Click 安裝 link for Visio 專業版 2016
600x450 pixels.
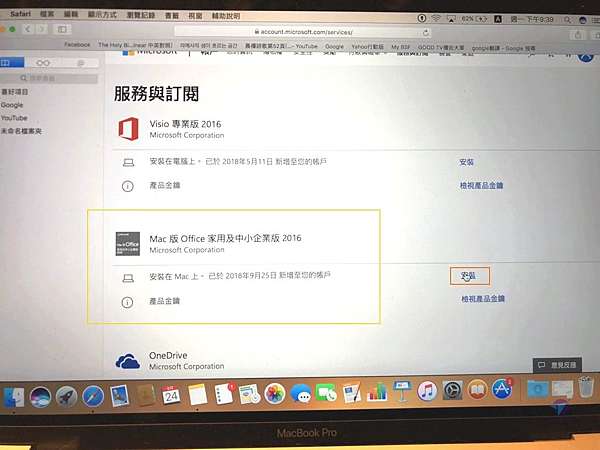pos(466,162)
